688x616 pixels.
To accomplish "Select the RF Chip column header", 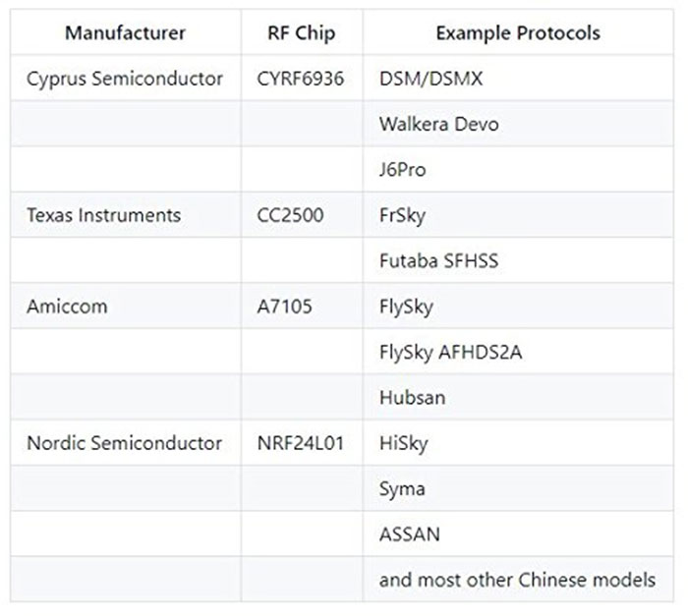I will click(301, 32).
